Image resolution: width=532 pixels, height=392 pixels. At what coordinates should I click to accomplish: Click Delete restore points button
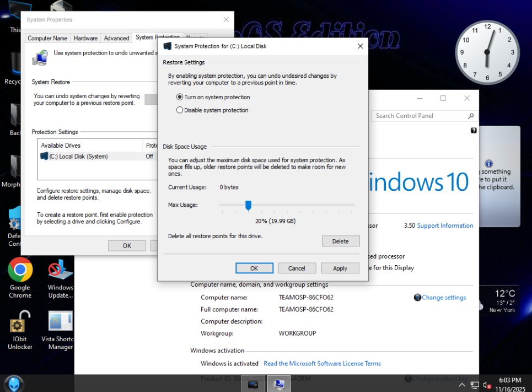tap(340, 241)
